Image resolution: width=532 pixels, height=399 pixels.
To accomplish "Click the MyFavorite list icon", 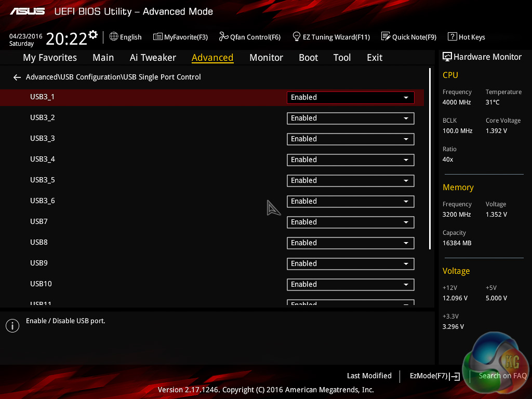I will pyautogui.click(x=158, y=37).
